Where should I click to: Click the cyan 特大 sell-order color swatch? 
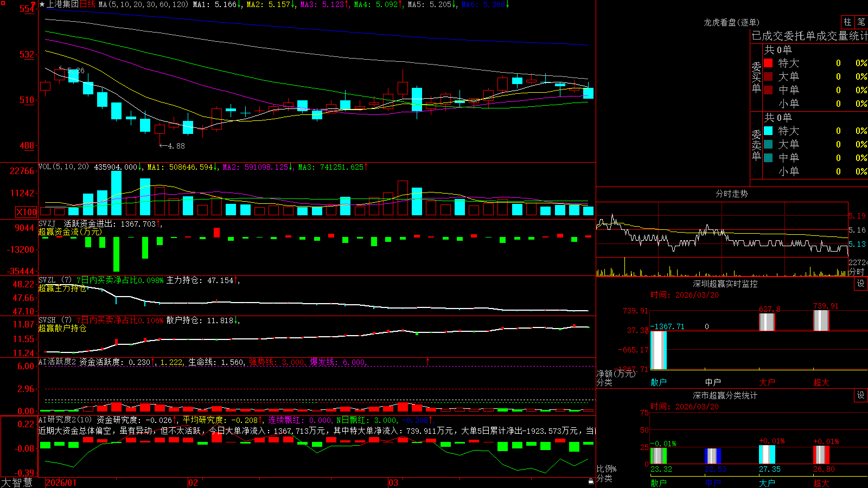click(x=768, y=131)
